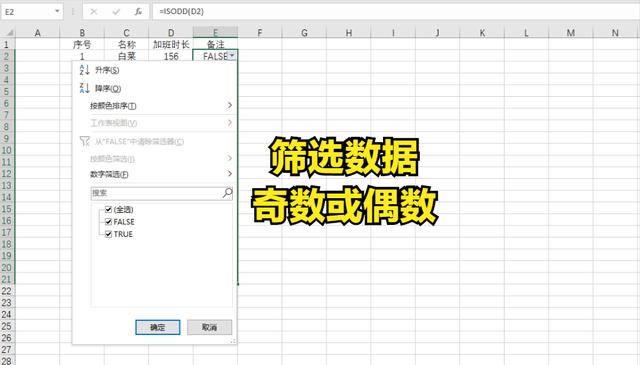Screen dimensions: 640x365
Task: Expand the 数字筛选 submenu arrow
Action: coord(230,174)
